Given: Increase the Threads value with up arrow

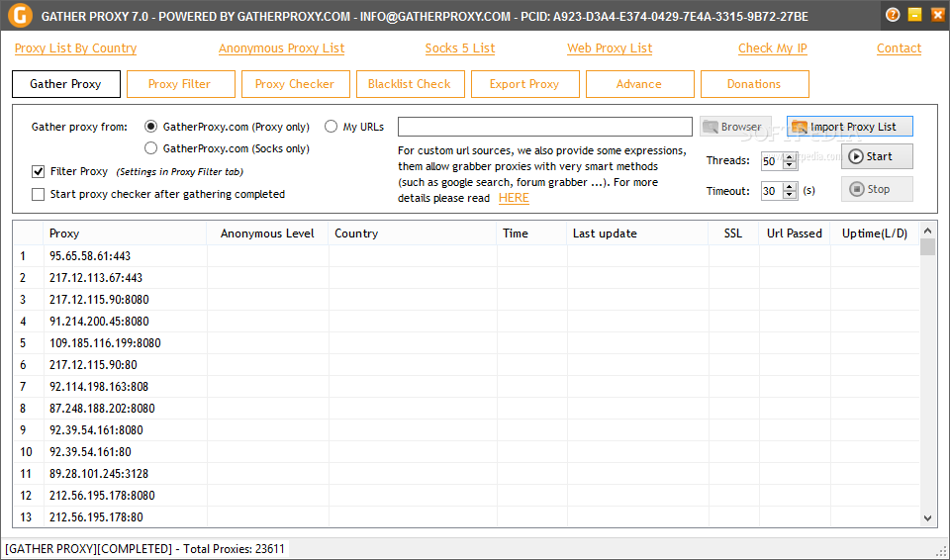Looking at the screenshot, I should click(x=790, y=157).
